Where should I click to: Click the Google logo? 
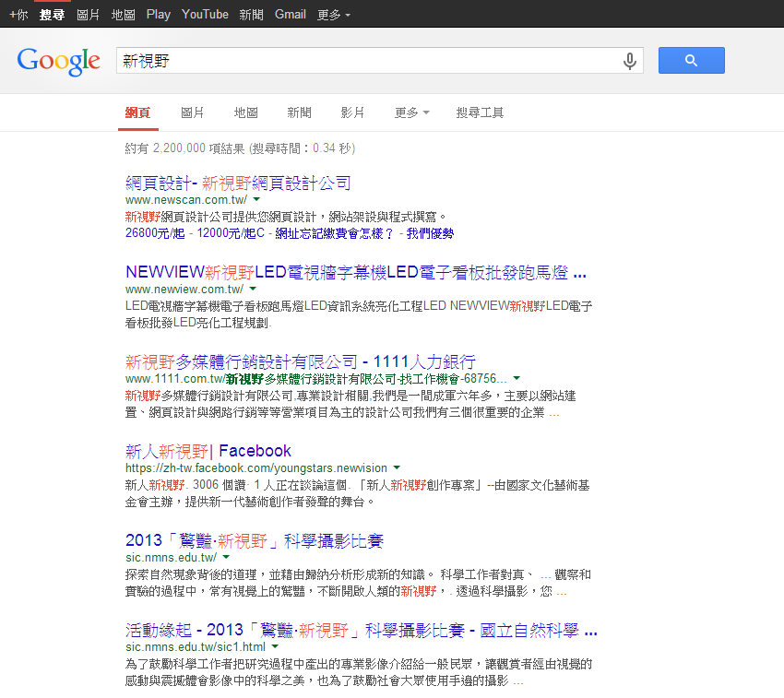click(58, 61)
